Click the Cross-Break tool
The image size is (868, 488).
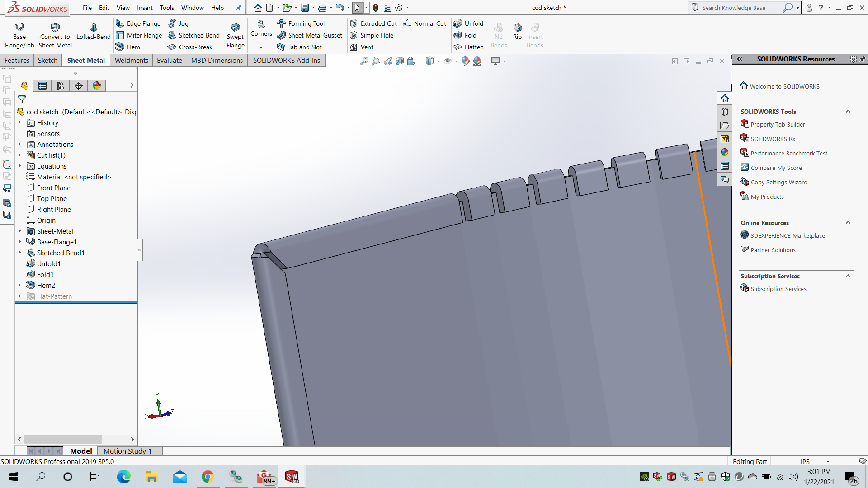190,47
